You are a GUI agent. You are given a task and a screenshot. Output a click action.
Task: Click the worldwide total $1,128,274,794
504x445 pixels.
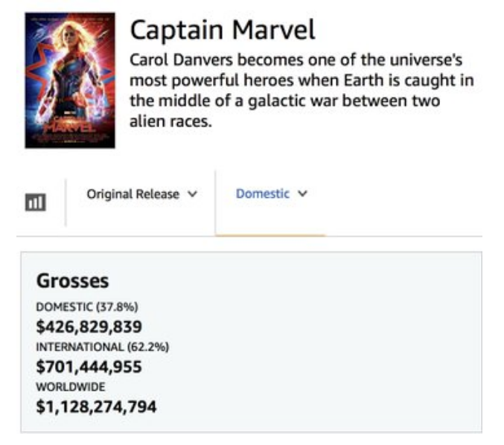click(97, 406)
